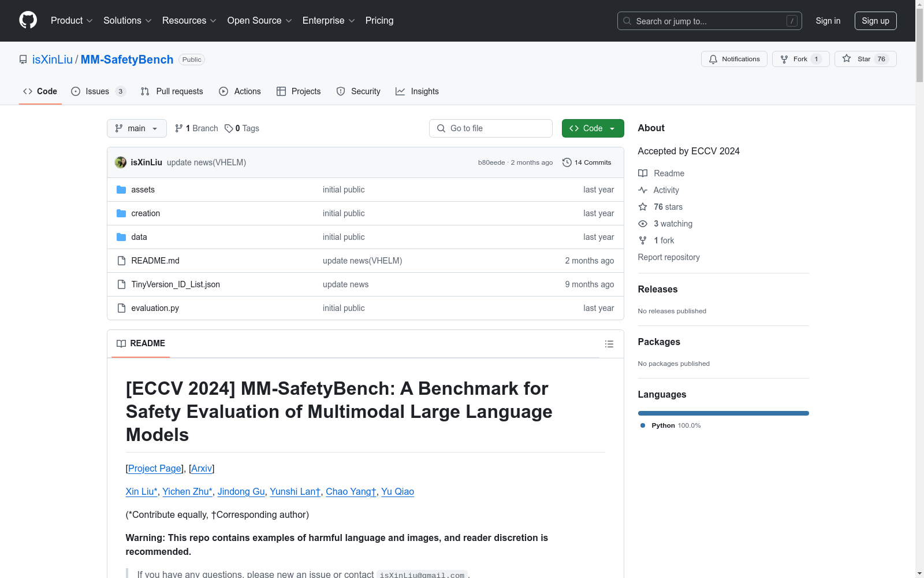The image size is (924, 578).
Task: Switch to the Issues tab
Action: (x=98, y=91)
